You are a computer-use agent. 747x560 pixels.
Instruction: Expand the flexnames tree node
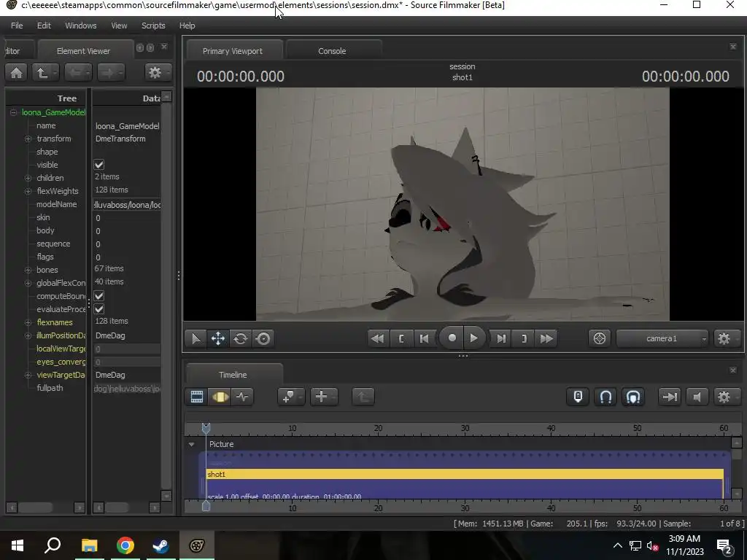[28, 322]
